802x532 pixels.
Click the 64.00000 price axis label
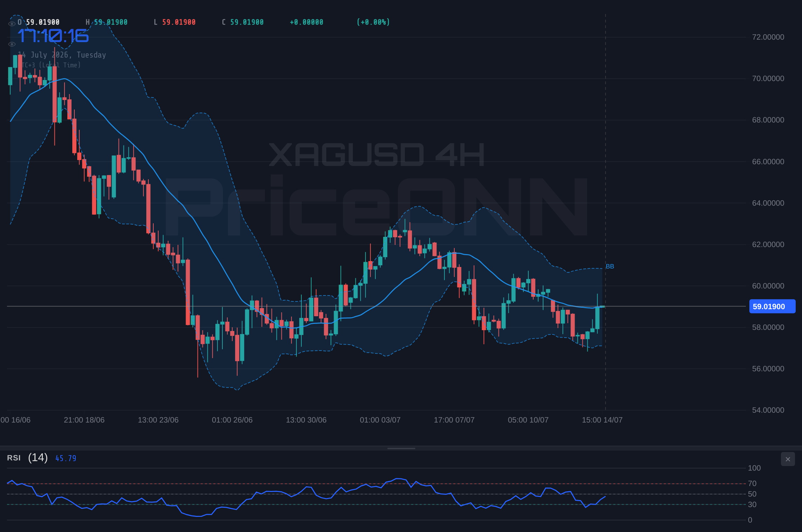coord(768,203)
